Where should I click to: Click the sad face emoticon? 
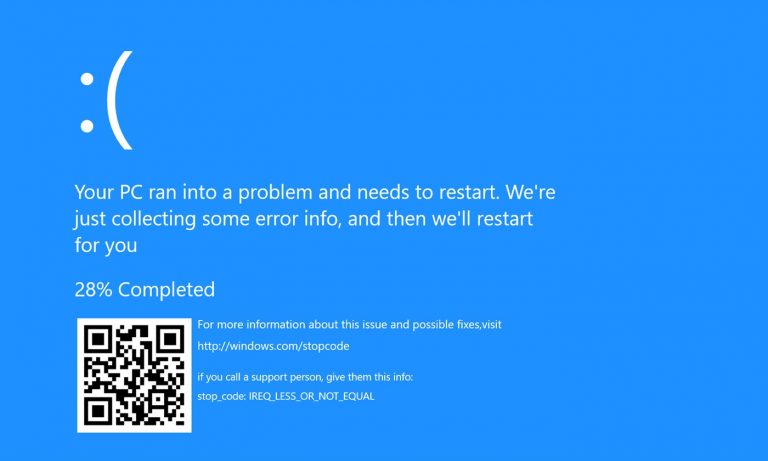click(x=106, y=100)
